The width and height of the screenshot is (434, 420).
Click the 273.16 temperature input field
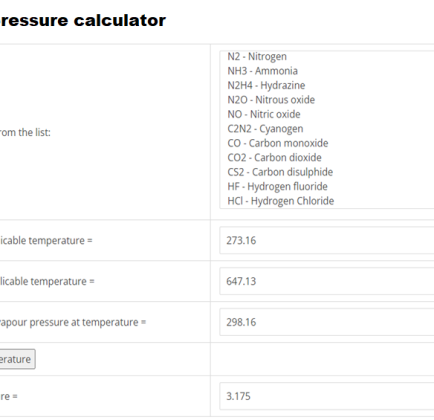(x=327, y=240)
